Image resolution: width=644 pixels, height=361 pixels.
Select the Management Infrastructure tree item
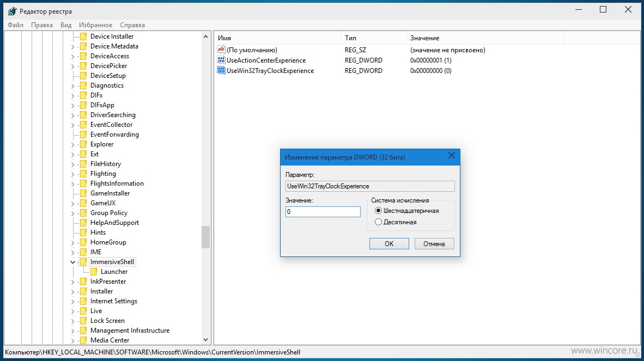tap(130, 330)
